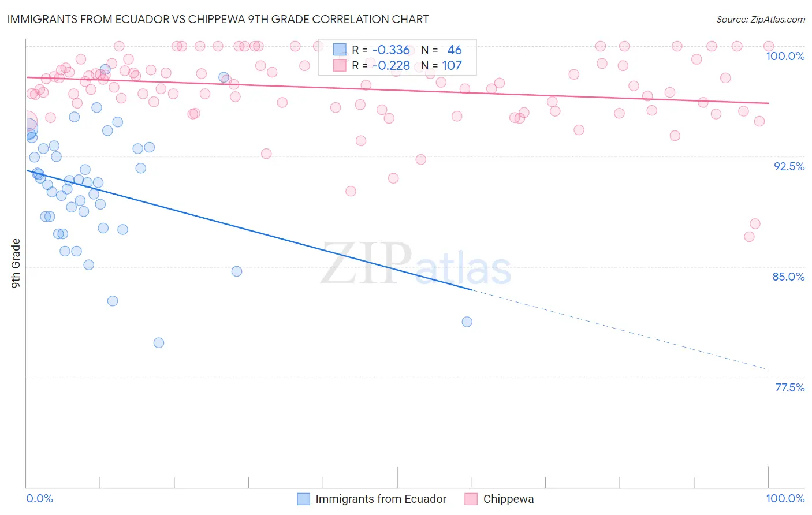The height and width of the screenshot is (515, 812).
Task: Click the 77.5% y-axis label
Action: click(x=789, y=387)
